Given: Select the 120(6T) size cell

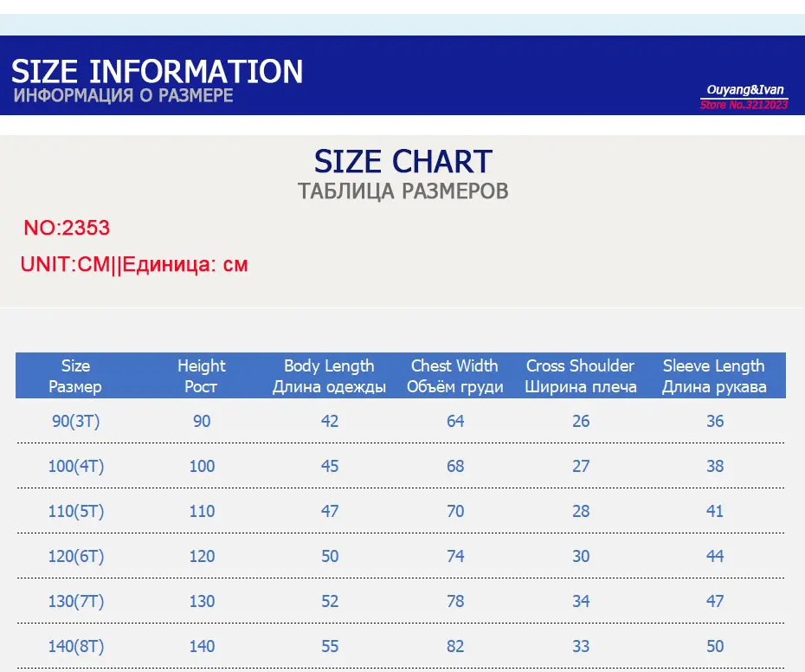Looking at the screenshot, I should (75, 556).
